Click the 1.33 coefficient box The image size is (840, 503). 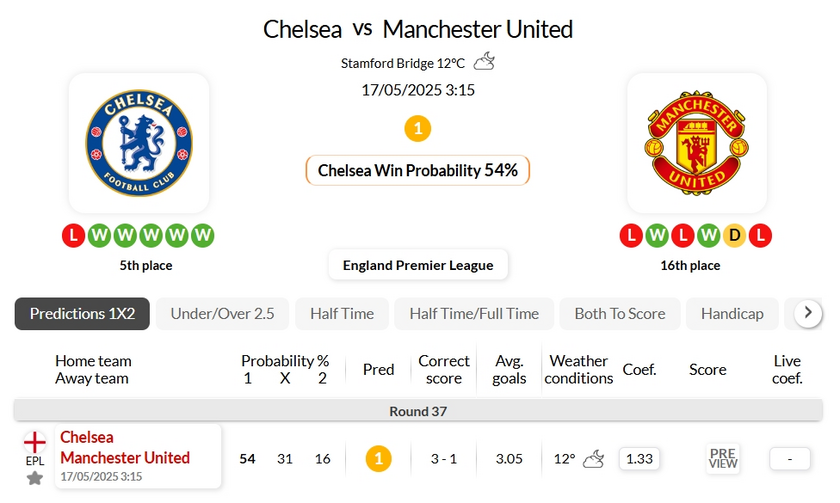pos(639,459)
